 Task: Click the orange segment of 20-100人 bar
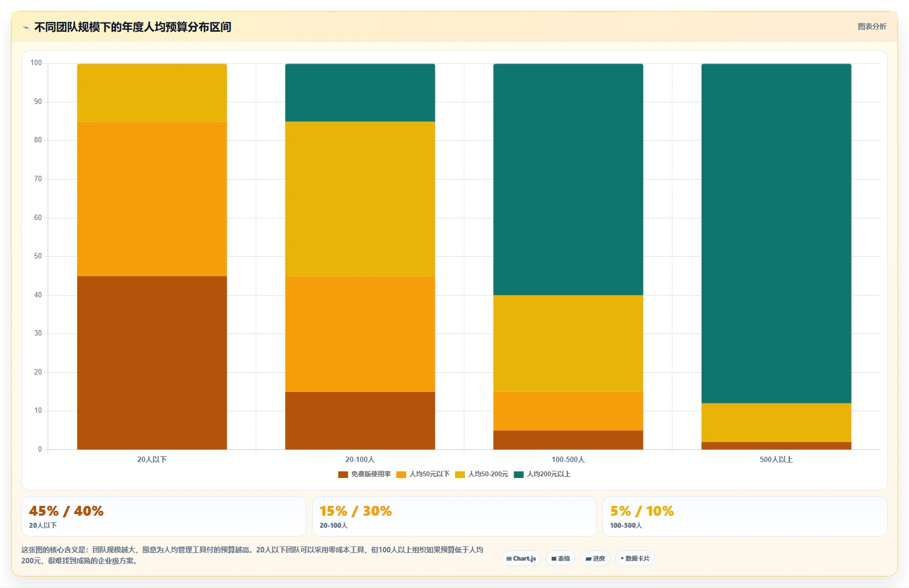pos(360,334)
